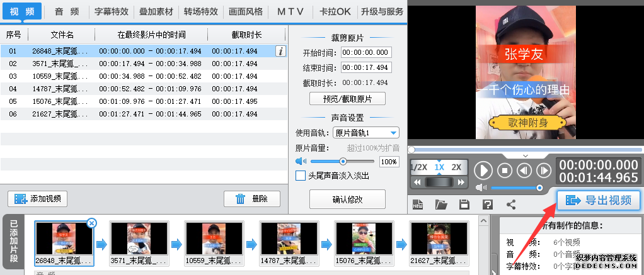The width and height of the screenshot is (644, 275).
Task: Click the new project icon
Action: [418, 205]
